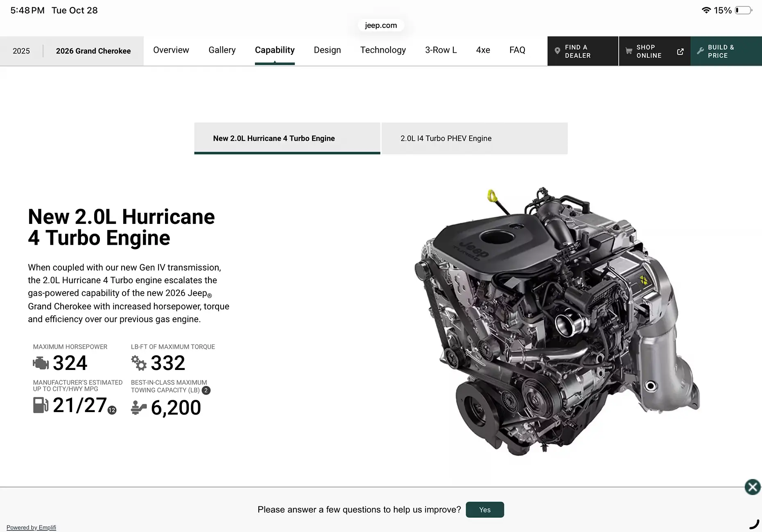Screen dimensions: 762x532
Task: Click the MAXIMUM HORSEPOWER label
Action: (70, 347)
